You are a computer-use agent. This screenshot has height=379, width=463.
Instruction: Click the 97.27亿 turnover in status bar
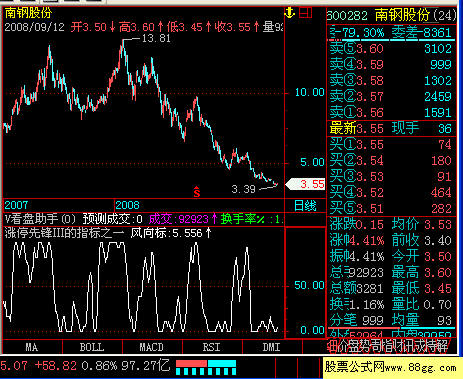146,366
